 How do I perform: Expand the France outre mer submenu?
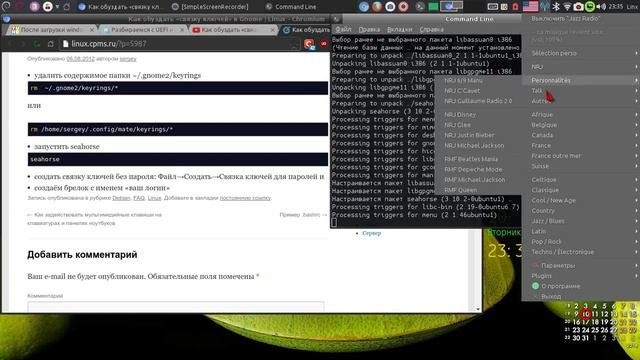coord(581,156)
